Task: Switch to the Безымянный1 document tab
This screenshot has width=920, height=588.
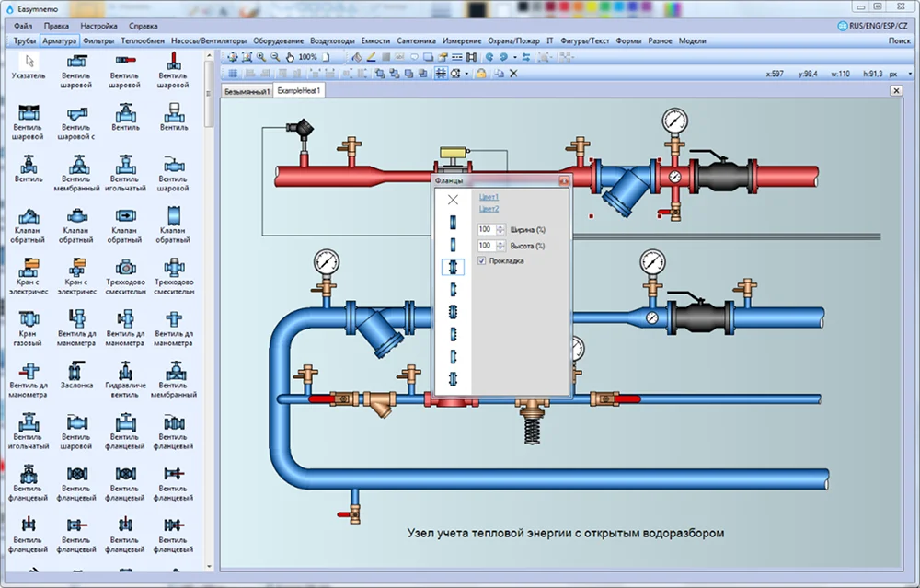Action: [x=246, y=92]
